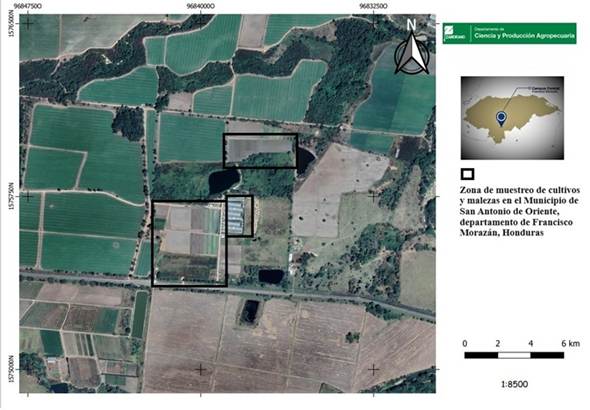Click the "2" label on the scale bar
The image size is (590, 410).
tap(497, 343)
